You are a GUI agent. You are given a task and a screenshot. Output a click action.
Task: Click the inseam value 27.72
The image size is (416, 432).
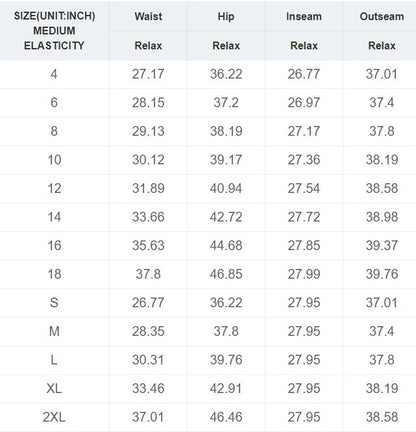pyautogui.click(x=304, y=217)
